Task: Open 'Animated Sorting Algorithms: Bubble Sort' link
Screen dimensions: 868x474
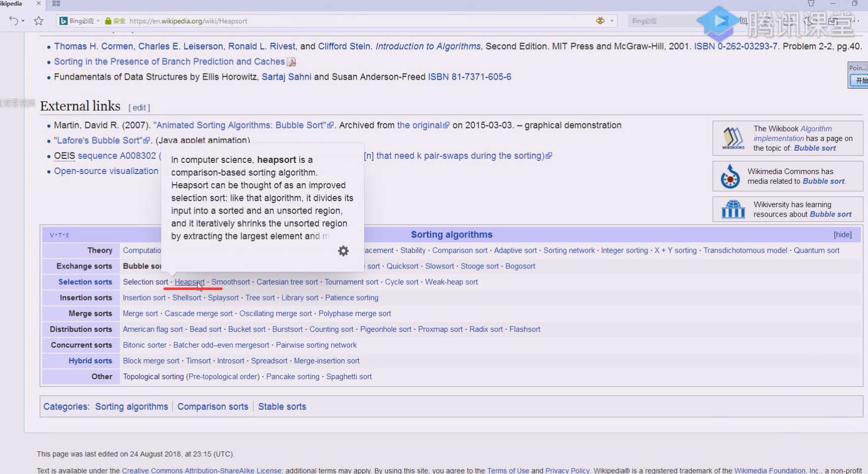Action: click(240, 125)
